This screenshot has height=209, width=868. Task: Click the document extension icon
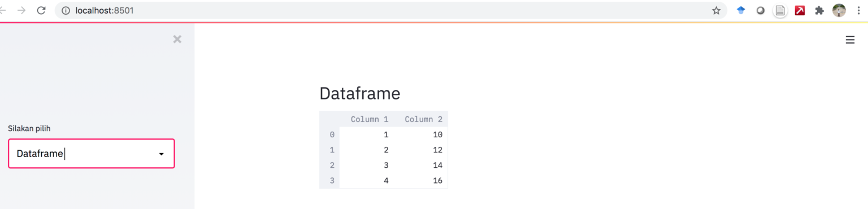780,10
